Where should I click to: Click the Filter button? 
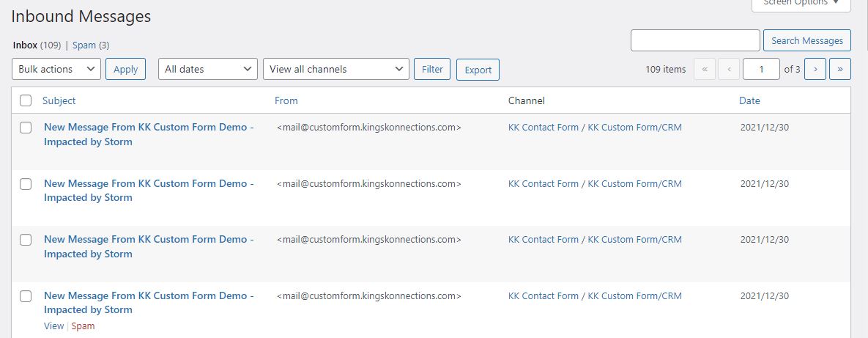pos(432,69)
